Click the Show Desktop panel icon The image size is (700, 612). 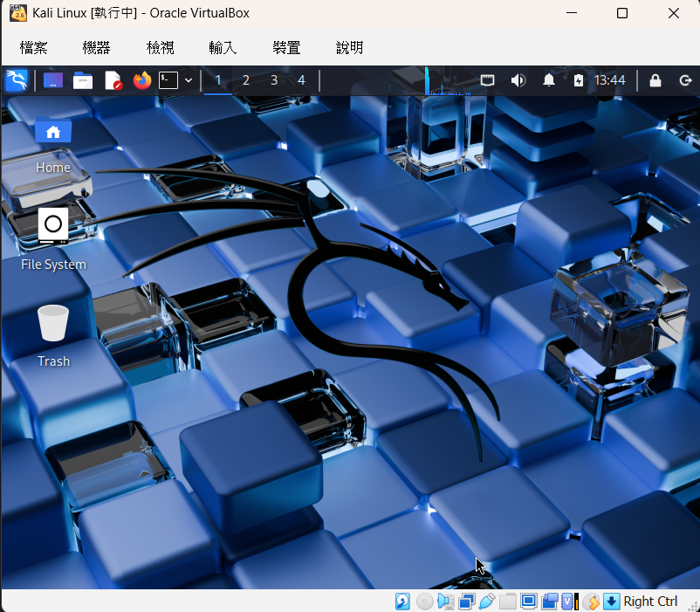(53, 80)
